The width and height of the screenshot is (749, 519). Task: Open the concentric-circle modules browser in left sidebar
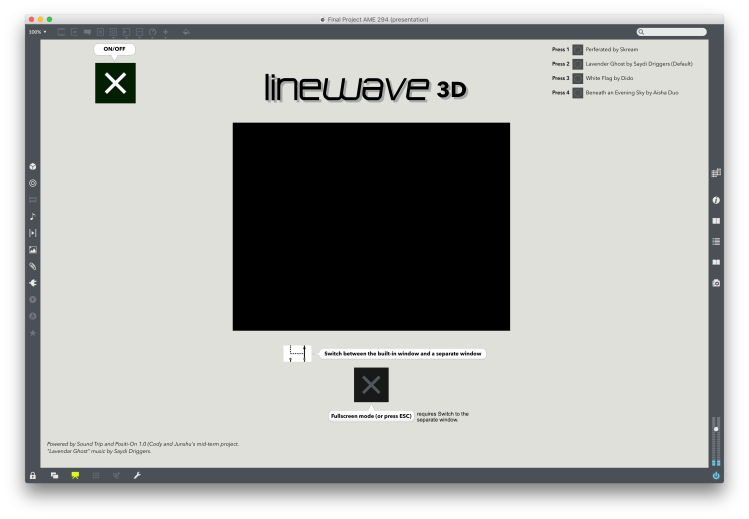(32, 183)
